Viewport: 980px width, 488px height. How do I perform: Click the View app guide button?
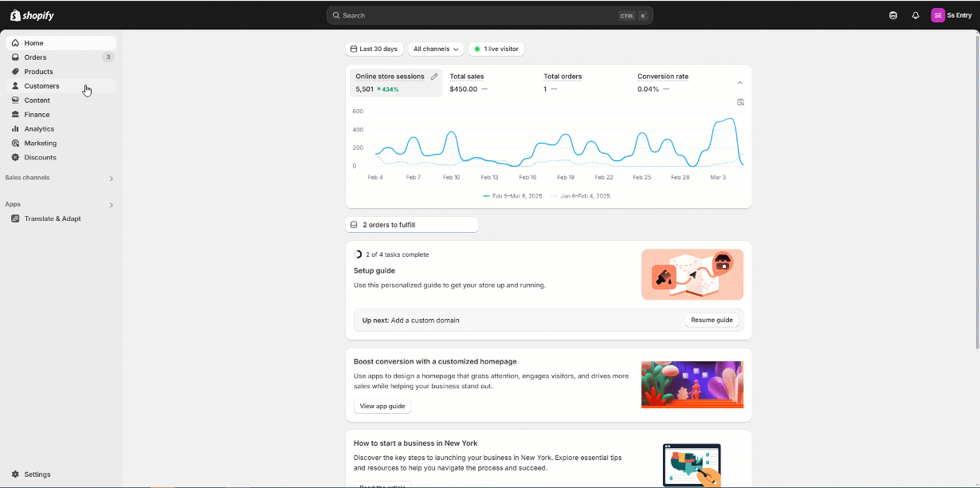pyautogui.click(x=382, y=406)
